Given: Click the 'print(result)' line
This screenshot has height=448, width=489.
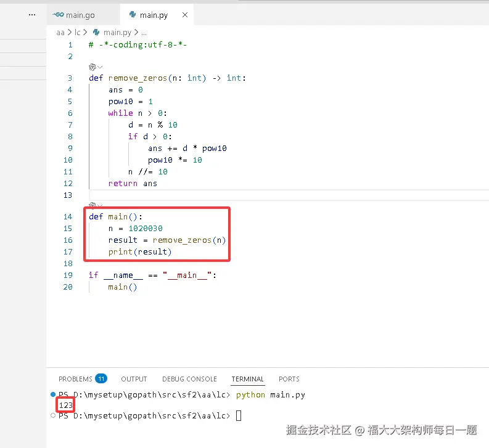Looking at the screenshot, I should pyautogui.click(x=140, y=252).
